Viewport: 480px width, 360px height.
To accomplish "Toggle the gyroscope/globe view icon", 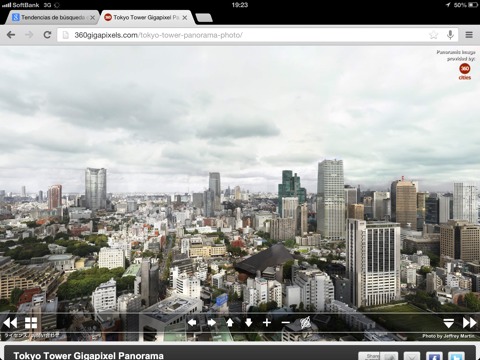I will (x=305, y=322).
